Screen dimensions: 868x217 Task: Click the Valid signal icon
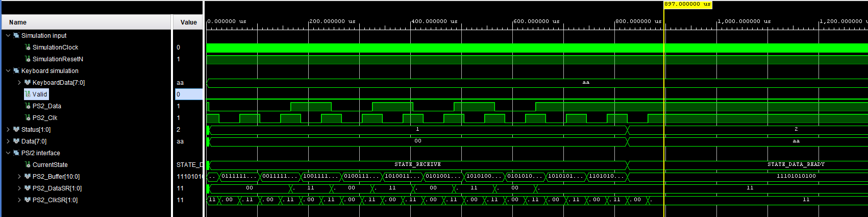coord(28,94)
